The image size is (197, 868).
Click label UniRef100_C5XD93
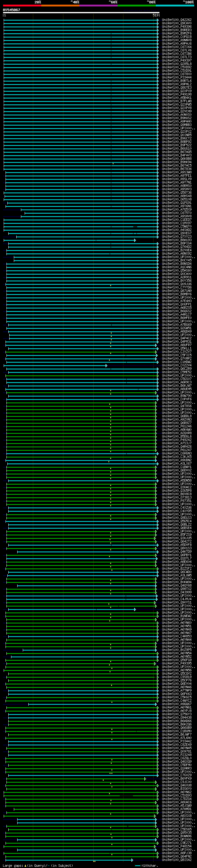point(177,796)
